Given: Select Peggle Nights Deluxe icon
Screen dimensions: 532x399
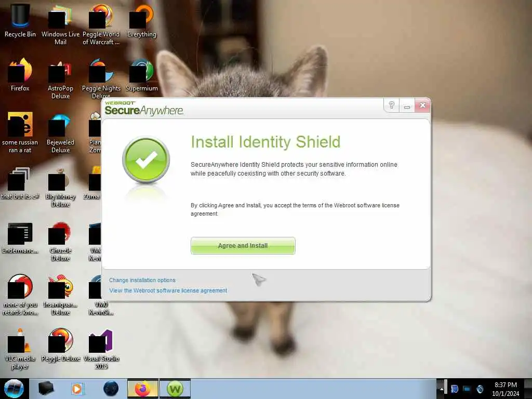Looking at the screenshot, I should click(101, 78).
